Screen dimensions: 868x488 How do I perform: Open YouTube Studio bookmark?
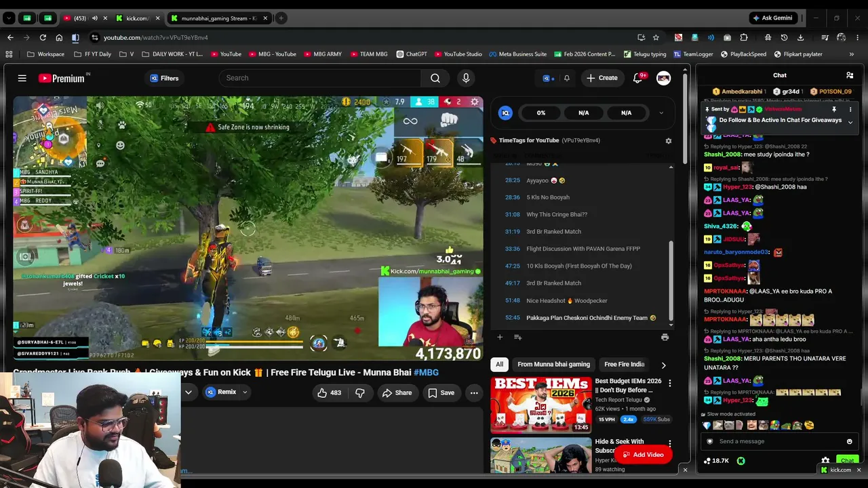click(458, 54)
